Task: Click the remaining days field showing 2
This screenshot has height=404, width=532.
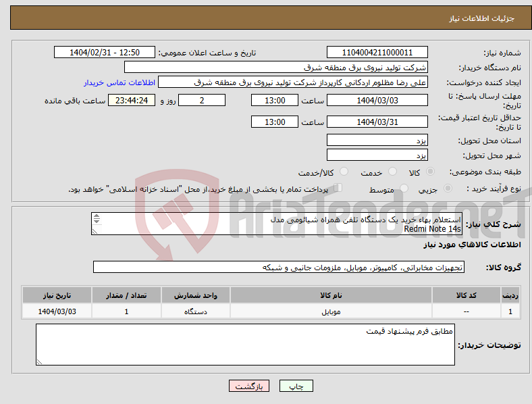Action: (x=202, y=100)
